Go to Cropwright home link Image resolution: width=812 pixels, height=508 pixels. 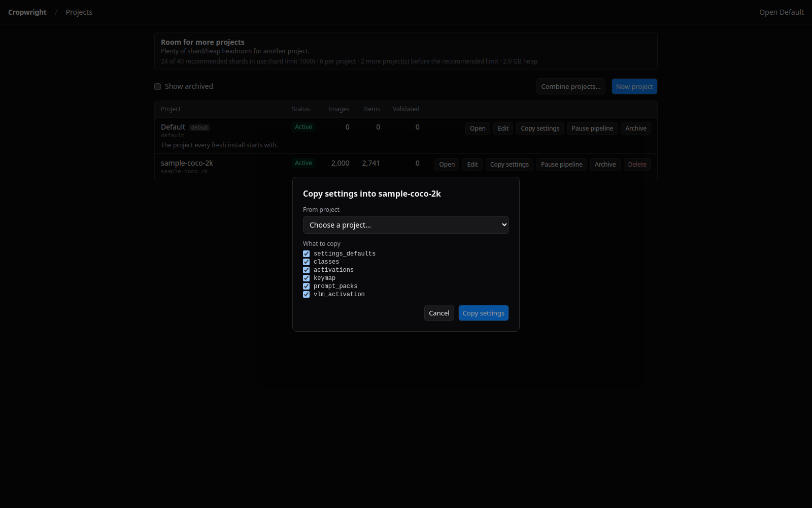click(27, 12)
